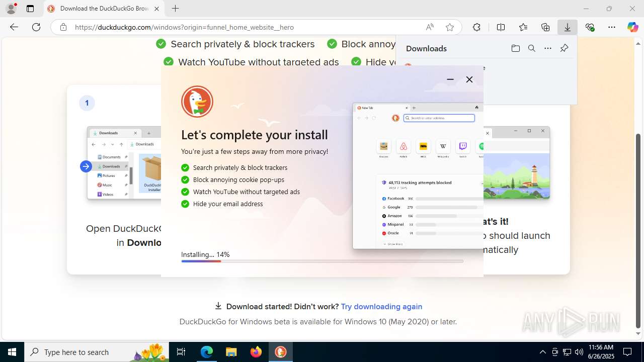Click the installer progress bar
Image resolution: width=644 pixels, height=362 pixels.
(x=322, y=261)
